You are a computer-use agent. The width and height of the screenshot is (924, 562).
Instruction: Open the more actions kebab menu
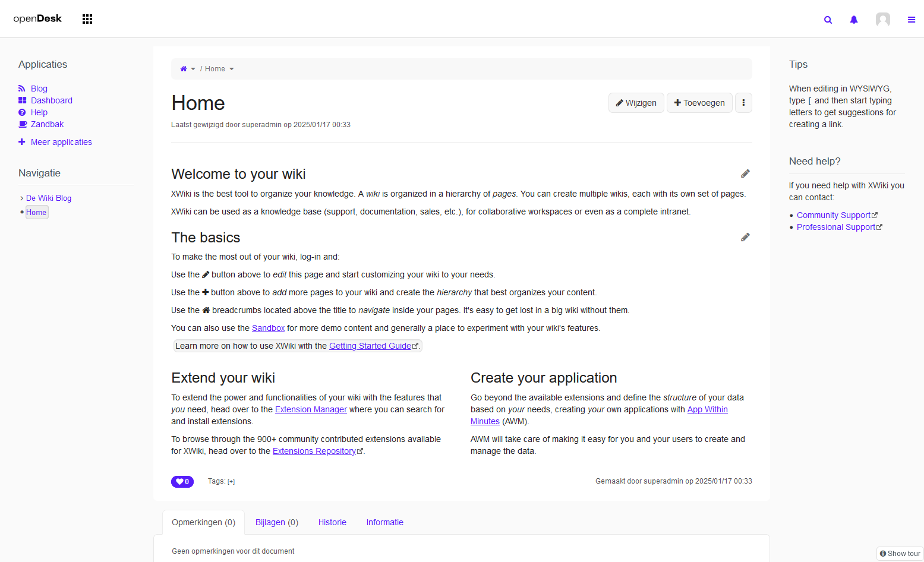click(743, 103)
